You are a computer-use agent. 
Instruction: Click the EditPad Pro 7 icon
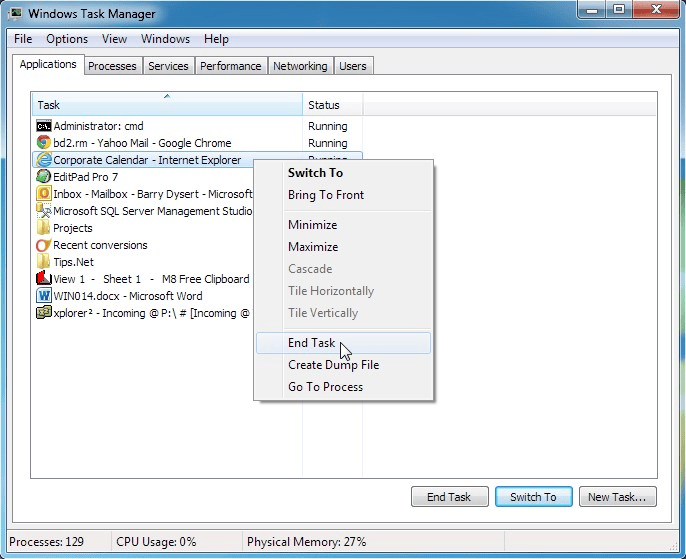click(x=43, y=177)
